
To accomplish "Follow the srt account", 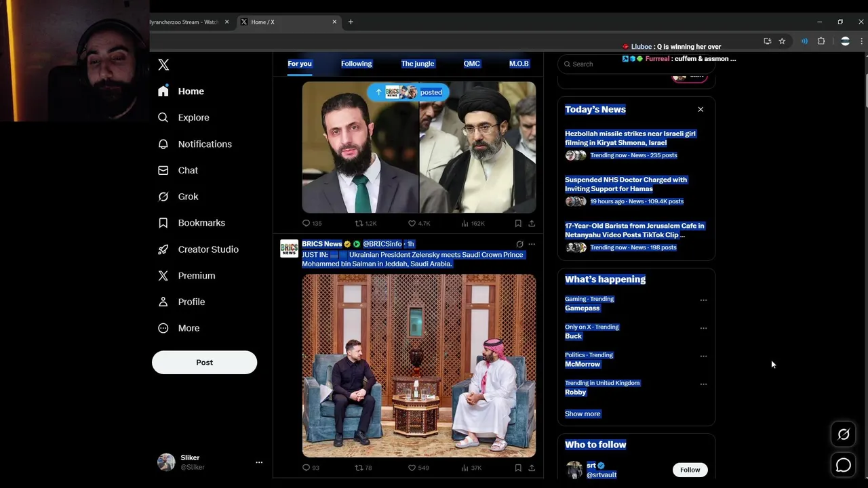I will (690, 470).
